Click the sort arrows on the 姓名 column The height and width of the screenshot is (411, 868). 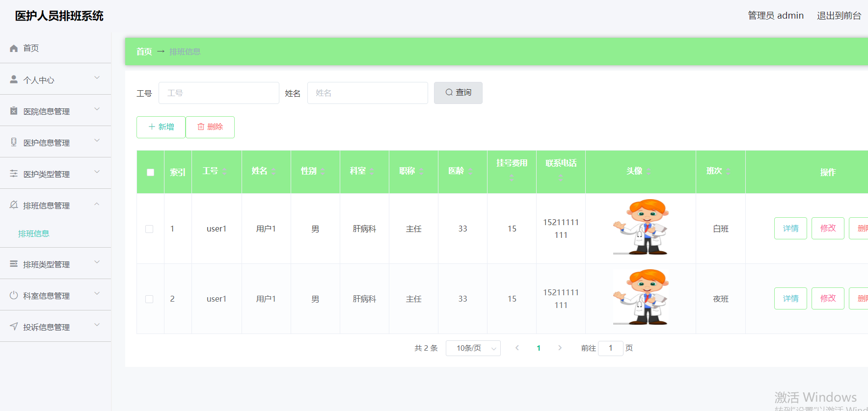(x=273, y=171)
